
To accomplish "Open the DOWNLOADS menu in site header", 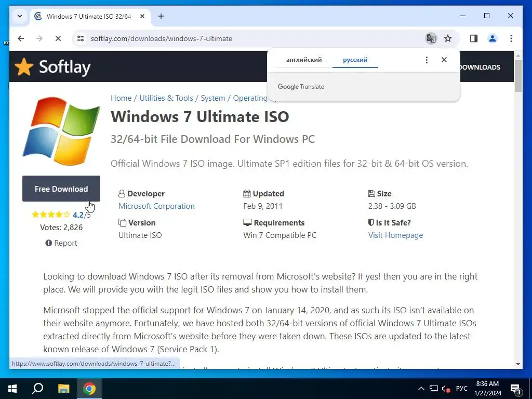I will 480,67.
